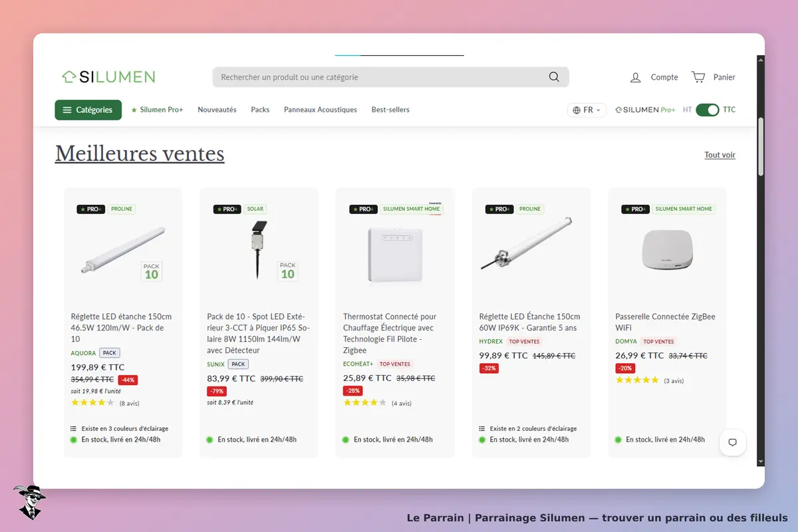Click the Passerelle Connectée ZigBee WiFi title
Image resolution: width=798 pixels, height=532 pixels.
(x=665, y=322)
